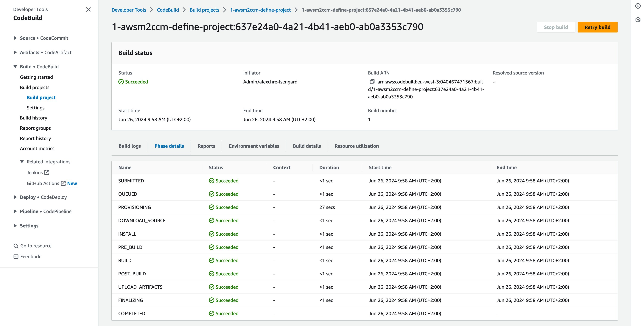The width and height of the screenshot is (644, 326).
Task: Expand the Artifacts CodeArtifact section
Action: pyautogui.click(x=15, y=52)
